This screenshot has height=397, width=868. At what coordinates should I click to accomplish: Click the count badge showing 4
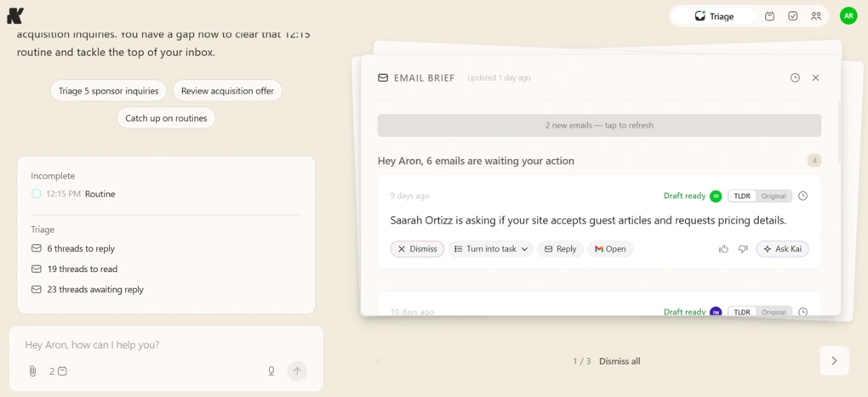tap(814, 161)
